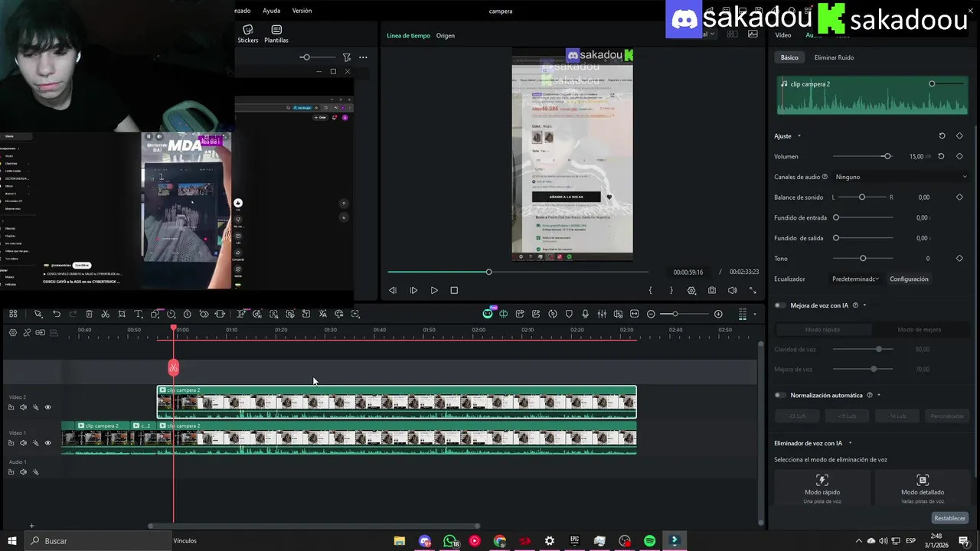Viewport: 980px width, 551px height.
Task: Expand the Normalización automática arrow
Action: (878, 396)
